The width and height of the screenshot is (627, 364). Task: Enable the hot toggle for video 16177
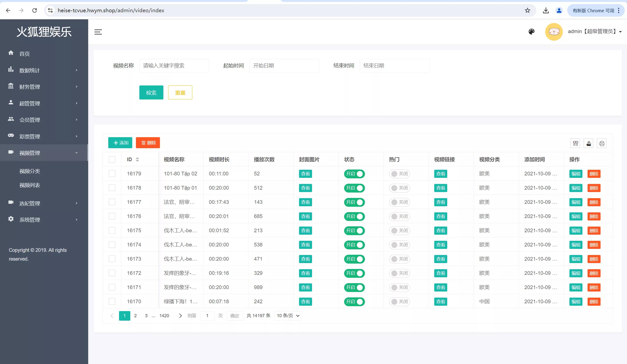399,202
